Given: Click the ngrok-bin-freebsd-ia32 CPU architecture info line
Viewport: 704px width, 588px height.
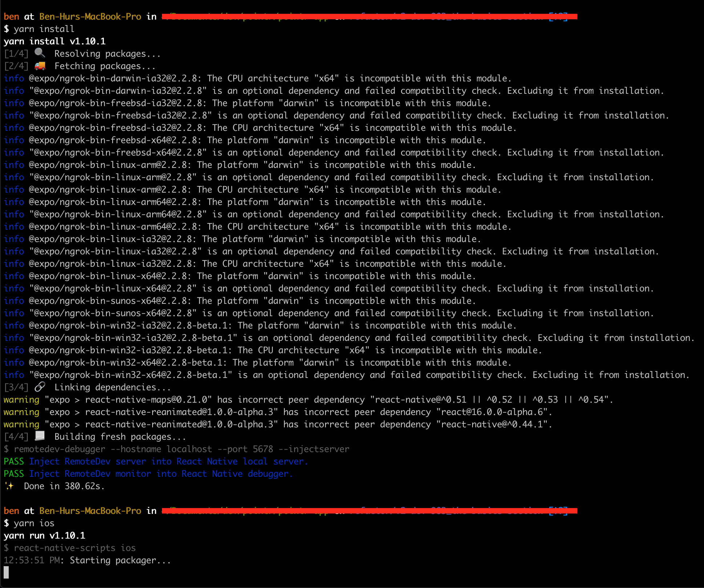Looking at the screenshot, I should [x=260, y=128].
